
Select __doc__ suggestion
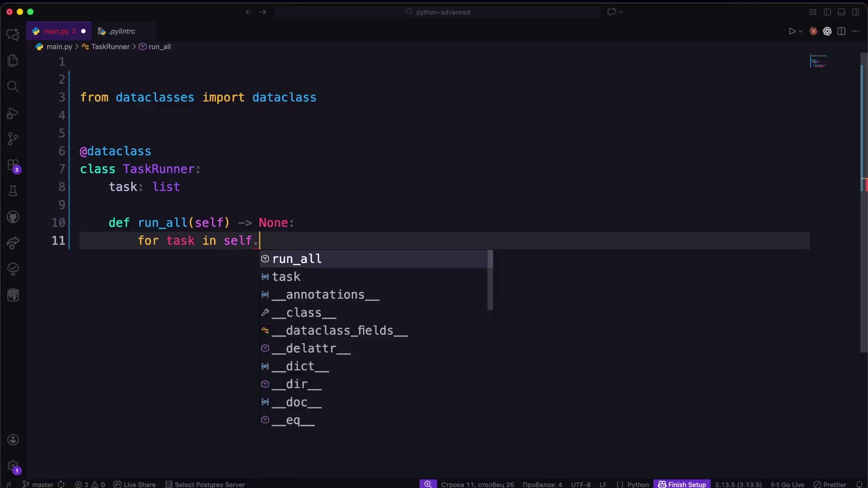[373, 402]
